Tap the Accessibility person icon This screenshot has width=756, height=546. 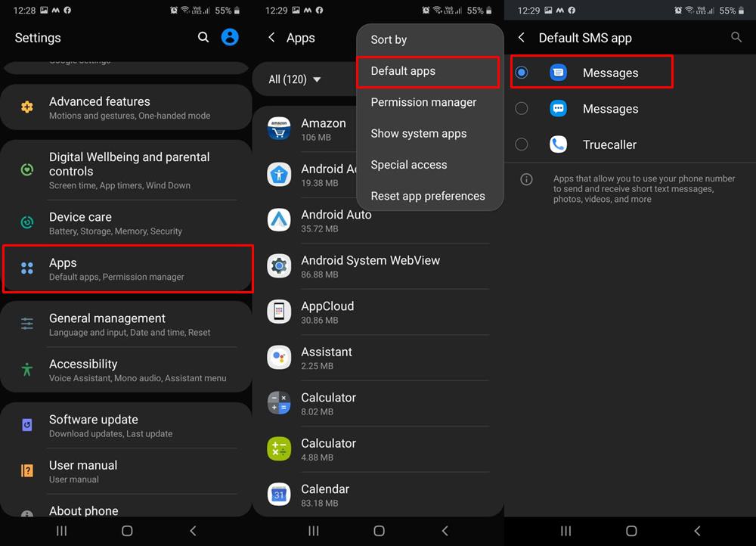[x=27, y=370]
